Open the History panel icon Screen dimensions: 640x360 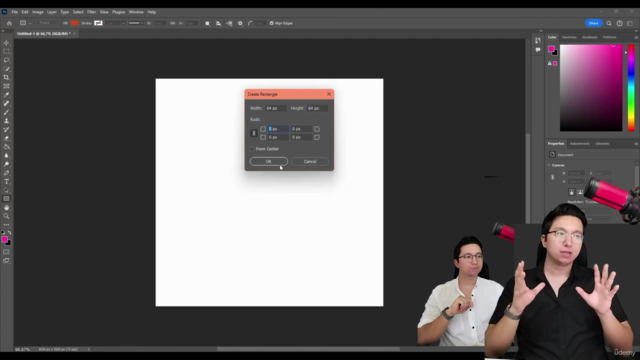coord(538,40)
